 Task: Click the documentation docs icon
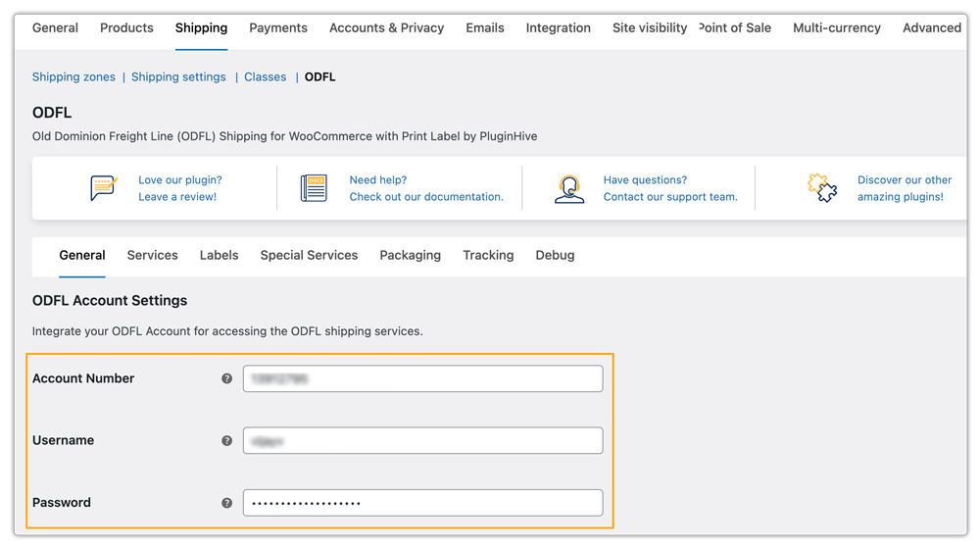pos(314,188)
